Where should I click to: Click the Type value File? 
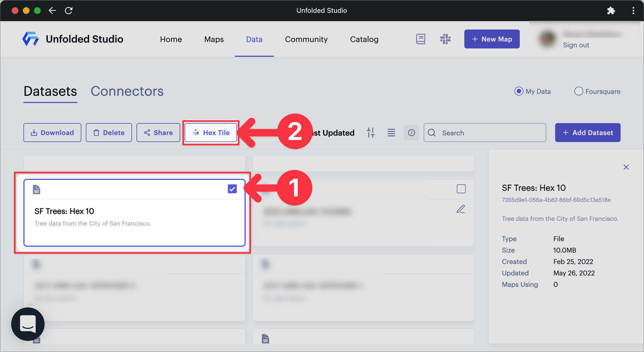[x=559, y=239]
